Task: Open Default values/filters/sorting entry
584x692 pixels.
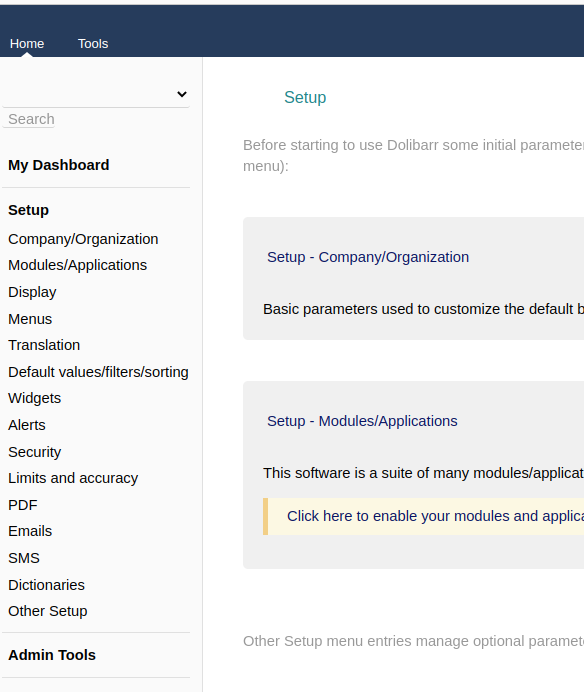Action: coord(98,372)
